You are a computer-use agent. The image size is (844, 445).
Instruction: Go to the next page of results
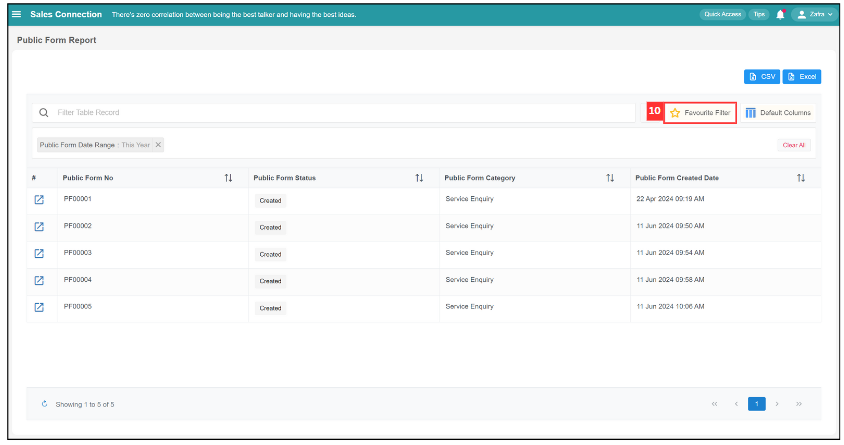(777, 404)
